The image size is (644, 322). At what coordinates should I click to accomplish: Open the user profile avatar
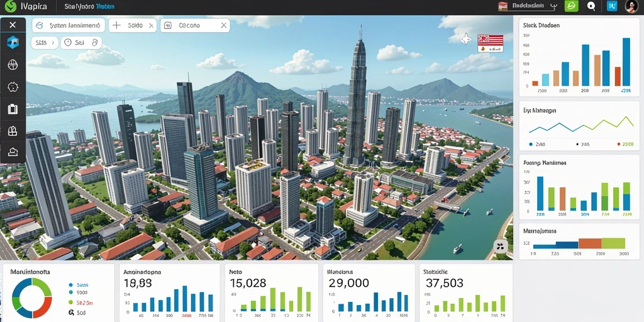point(631,6)
